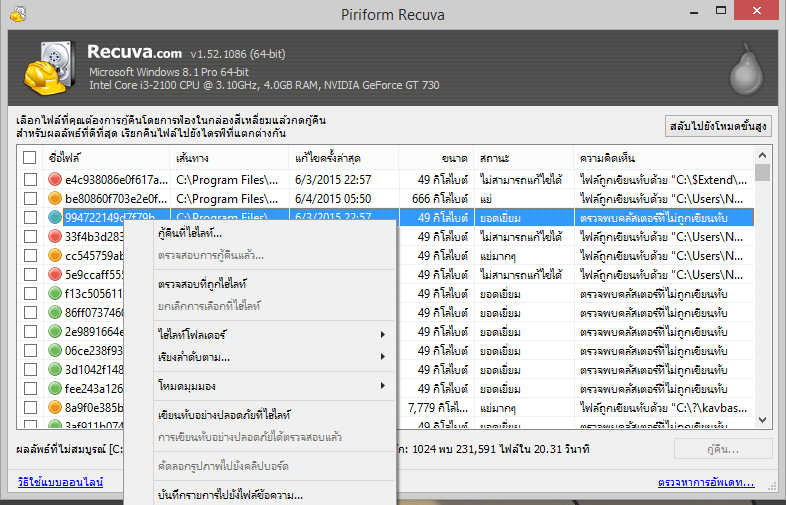Click the Piriform pear logo icon
This screenshot has width=786, height=505.
click(x=746, y=67)
